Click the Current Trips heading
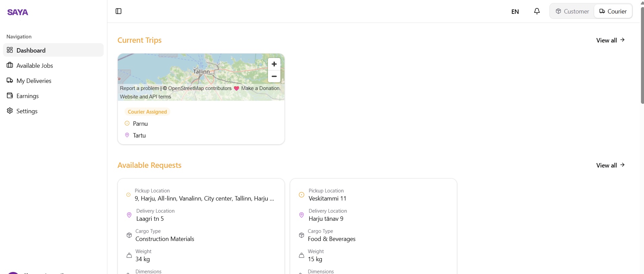The image size is (644, 274). pos(139,40)
